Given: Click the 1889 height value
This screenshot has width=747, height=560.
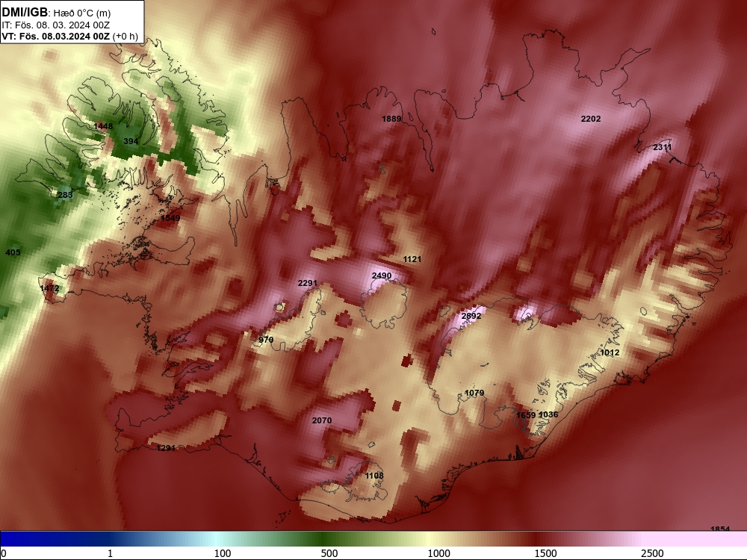Looking at the screenshot, I should (x=391, y=119).
